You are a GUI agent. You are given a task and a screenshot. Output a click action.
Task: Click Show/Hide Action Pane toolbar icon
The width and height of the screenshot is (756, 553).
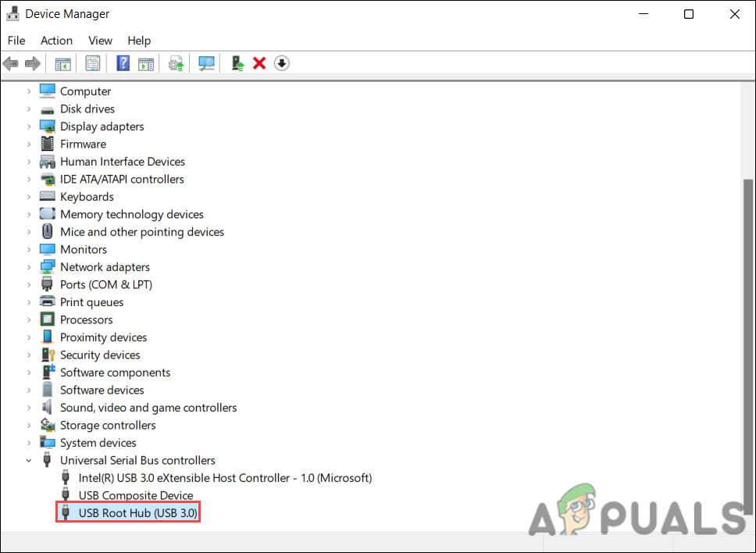pyautogui.click(x=145, y=63)
